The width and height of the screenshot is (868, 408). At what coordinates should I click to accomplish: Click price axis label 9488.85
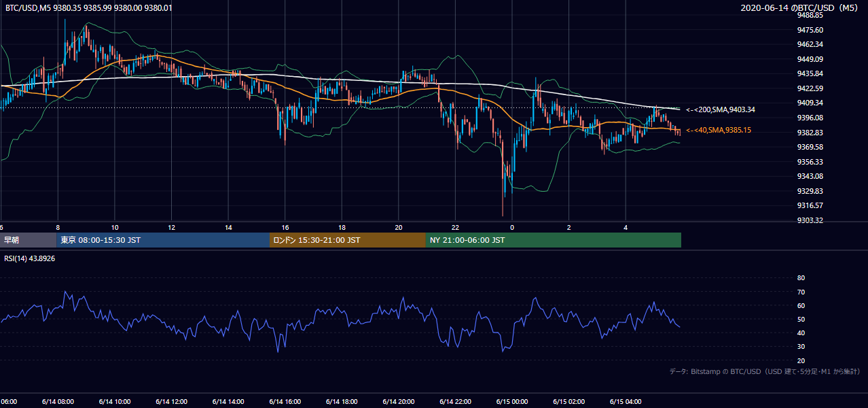tap(810, 15)
